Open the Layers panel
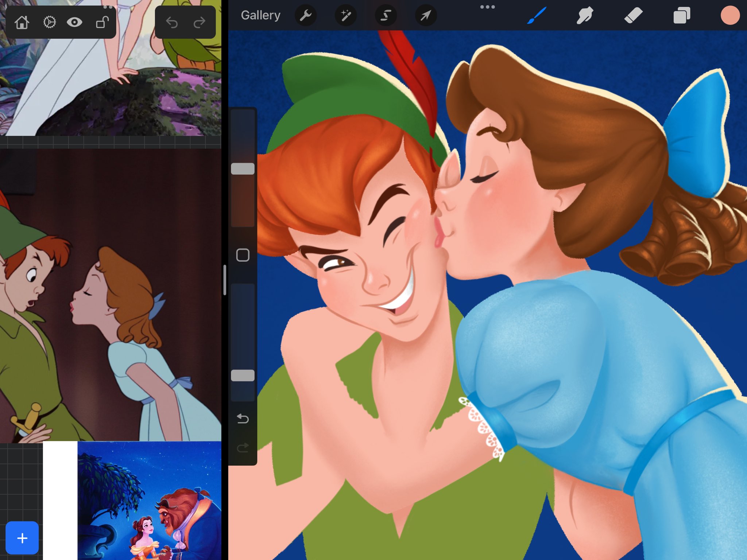The image size is (747, 560). pos(681,15)
